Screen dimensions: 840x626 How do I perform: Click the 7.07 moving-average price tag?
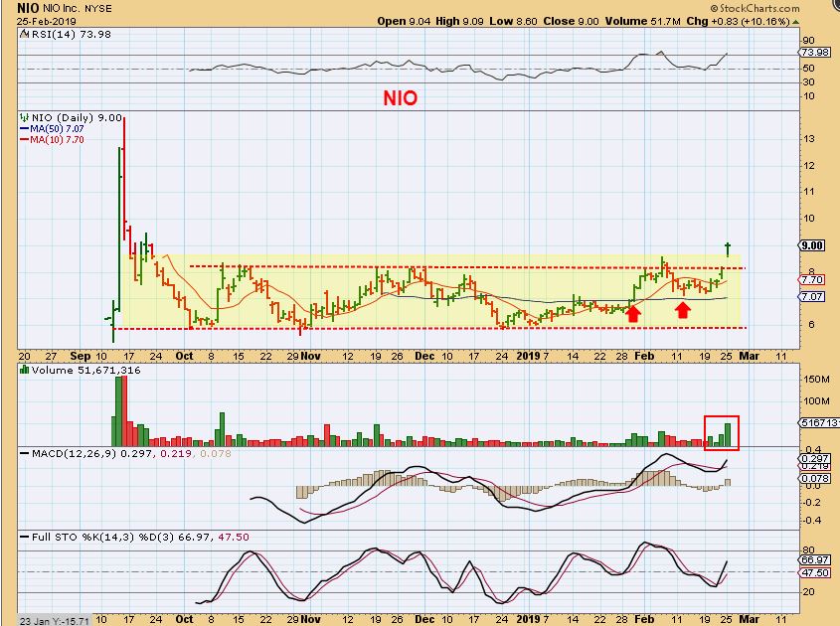812,297
